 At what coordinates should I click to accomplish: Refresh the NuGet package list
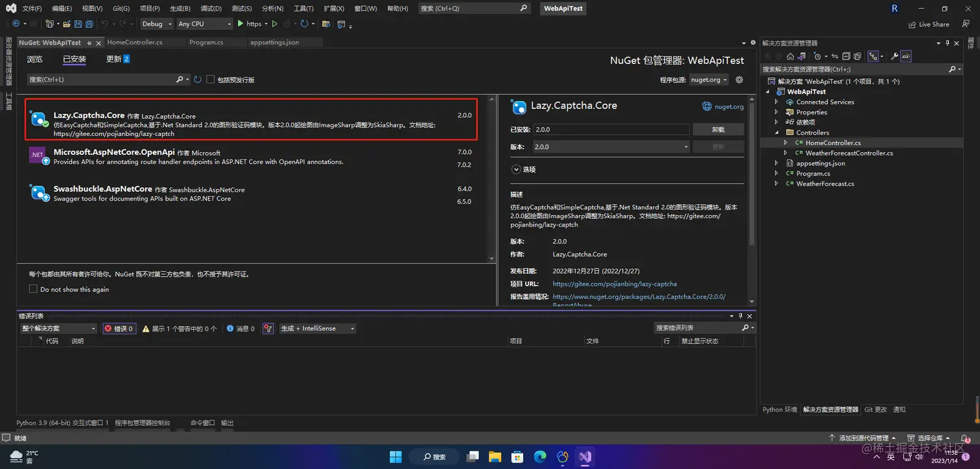point(198,80)
